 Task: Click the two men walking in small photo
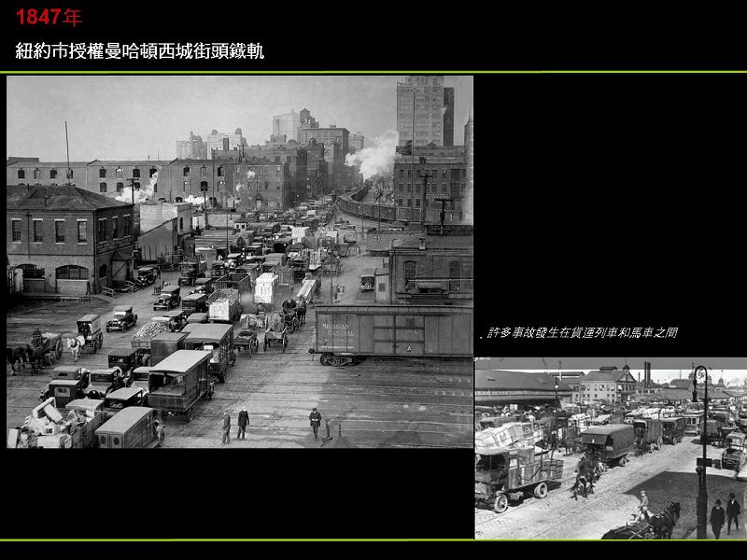click(725, 515)
